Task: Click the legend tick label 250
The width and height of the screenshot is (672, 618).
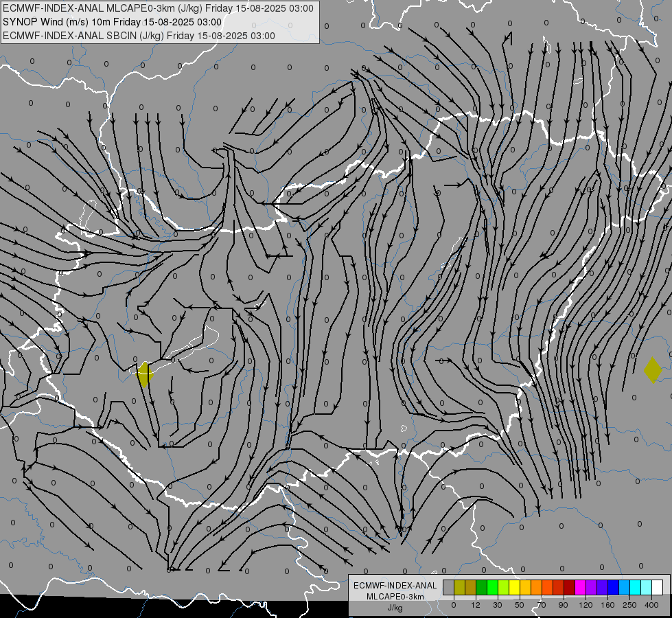Action: point(629,605)
